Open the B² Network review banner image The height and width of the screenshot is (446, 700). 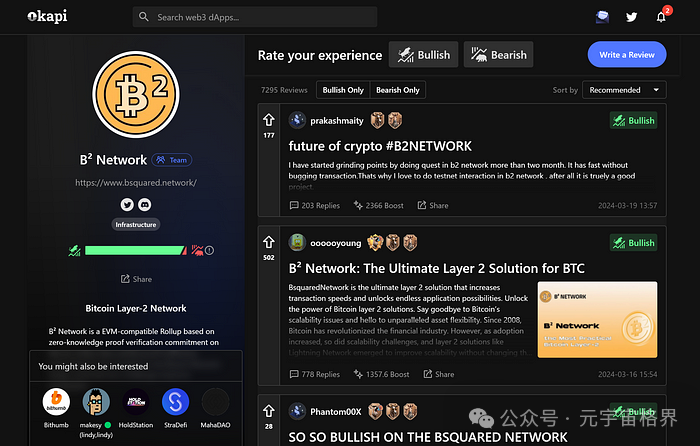pos(597,320)
